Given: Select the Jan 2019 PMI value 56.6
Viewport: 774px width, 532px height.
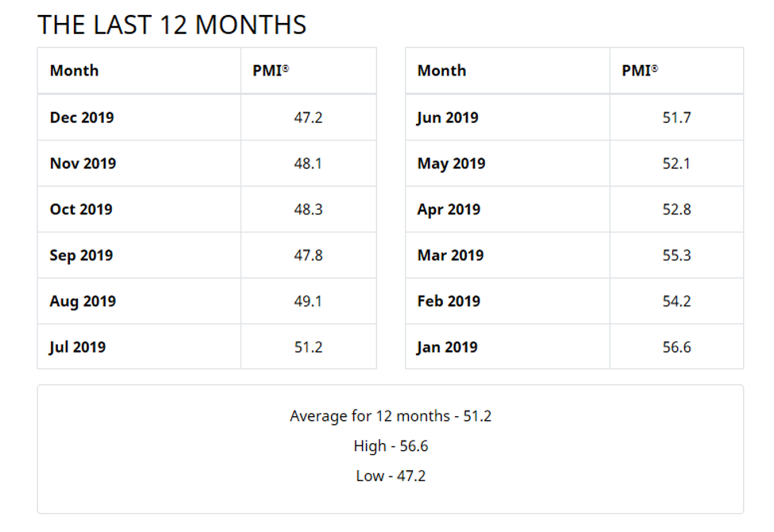Looking at the screenshot, I should pos(676,347).
